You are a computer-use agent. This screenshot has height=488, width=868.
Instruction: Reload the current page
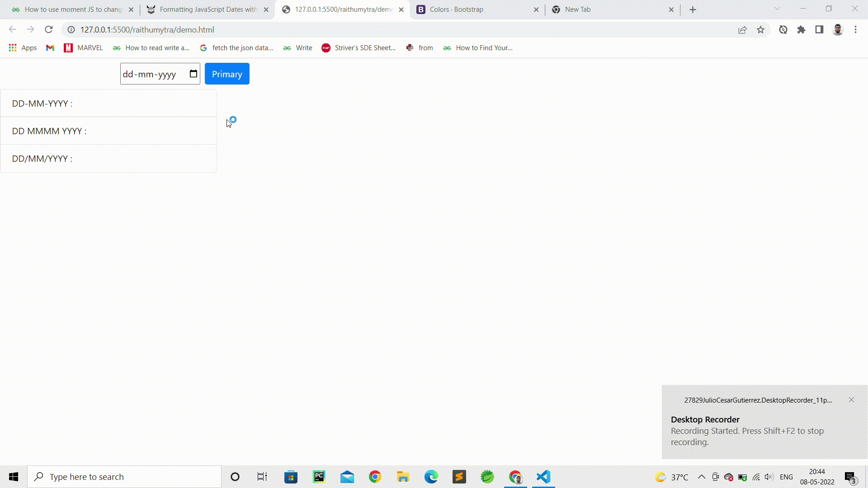pos(49,30)
